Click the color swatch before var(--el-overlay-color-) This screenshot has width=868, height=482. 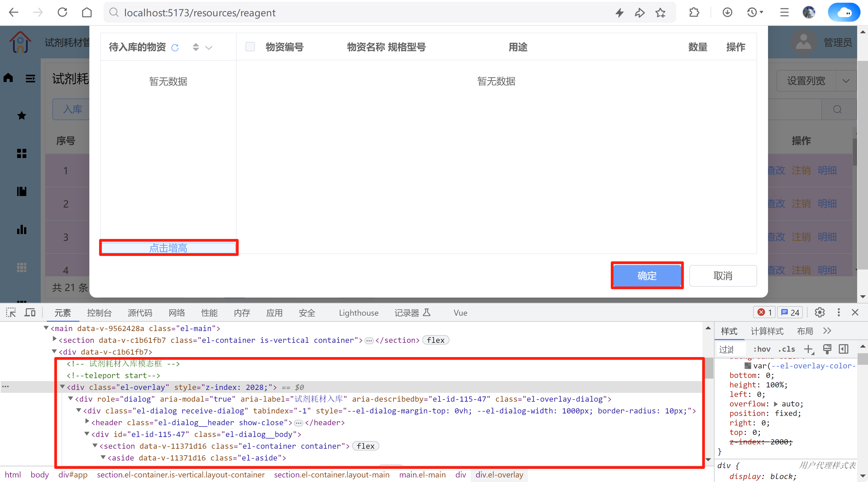[x=748, y=366]
